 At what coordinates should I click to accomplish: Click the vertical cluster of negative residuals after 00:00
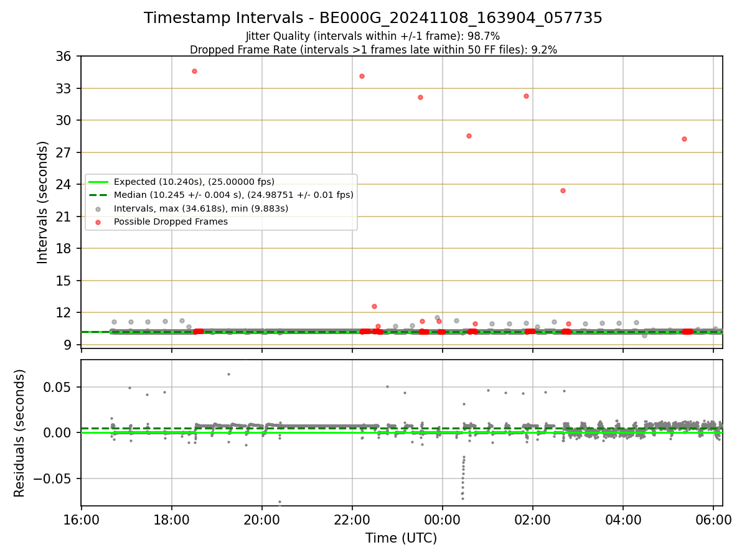(463, 478)
